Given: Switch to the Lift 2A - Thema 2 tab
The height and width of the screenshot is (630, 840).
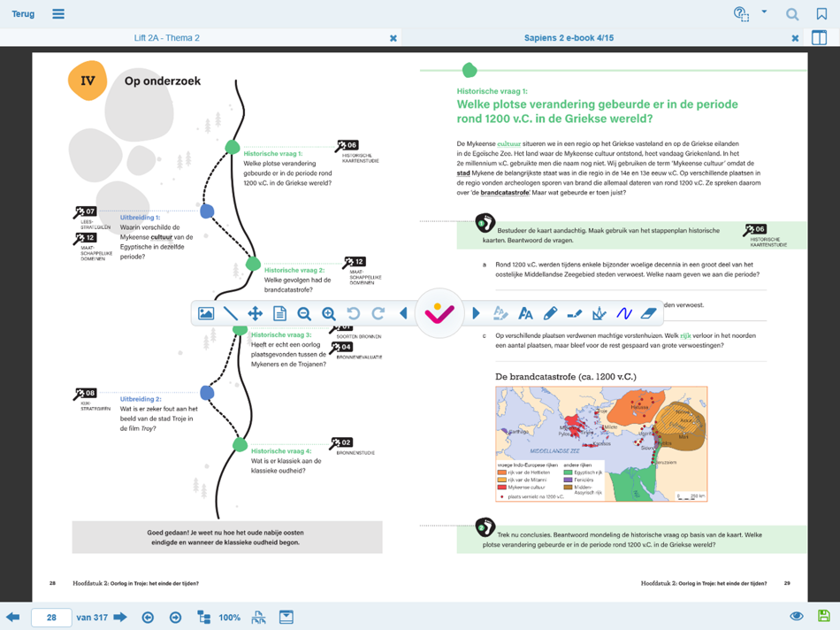Looking at the screenshot, I should (x=166, y=37).
